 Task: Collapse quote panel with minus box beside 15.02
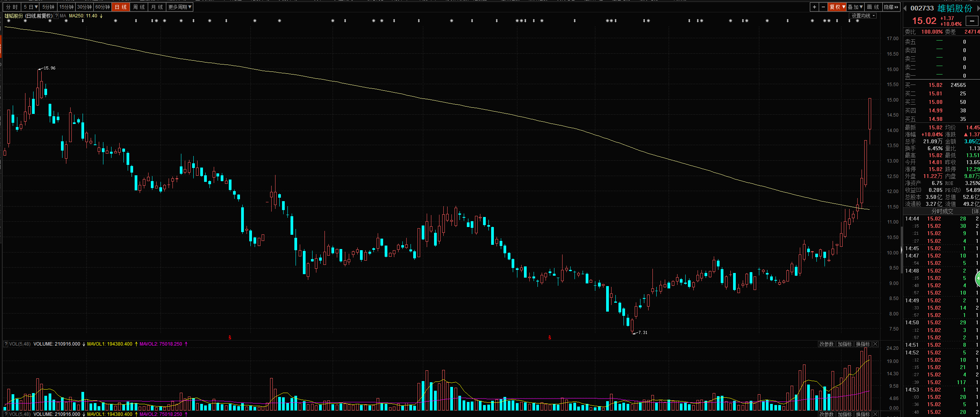[972, 21]
